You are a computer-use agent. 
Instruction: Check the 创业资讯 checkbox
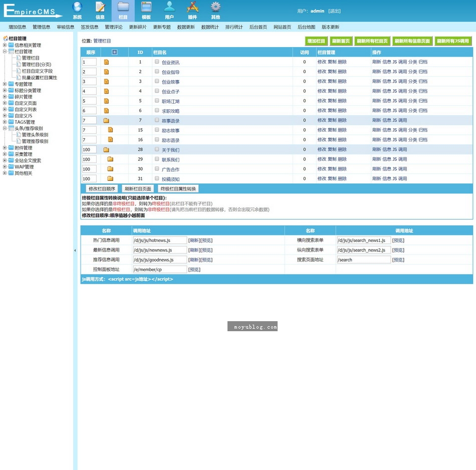tap(157, 62)
